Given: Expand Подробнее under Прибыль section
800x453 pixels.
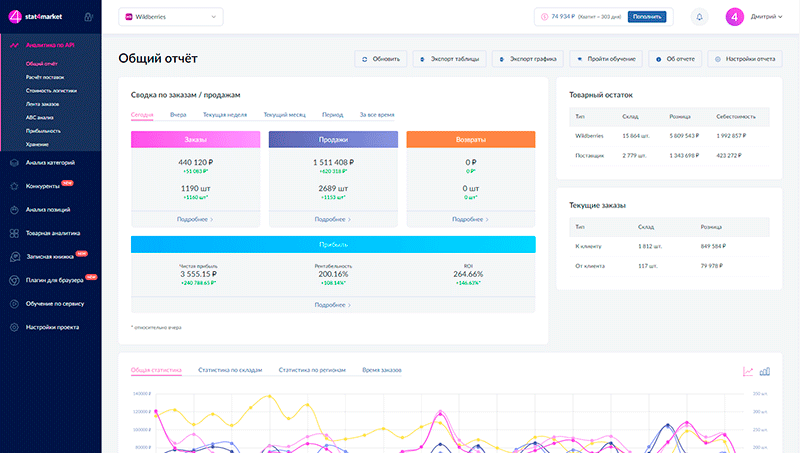Looking at the screenshot, I should coord(333,304).
